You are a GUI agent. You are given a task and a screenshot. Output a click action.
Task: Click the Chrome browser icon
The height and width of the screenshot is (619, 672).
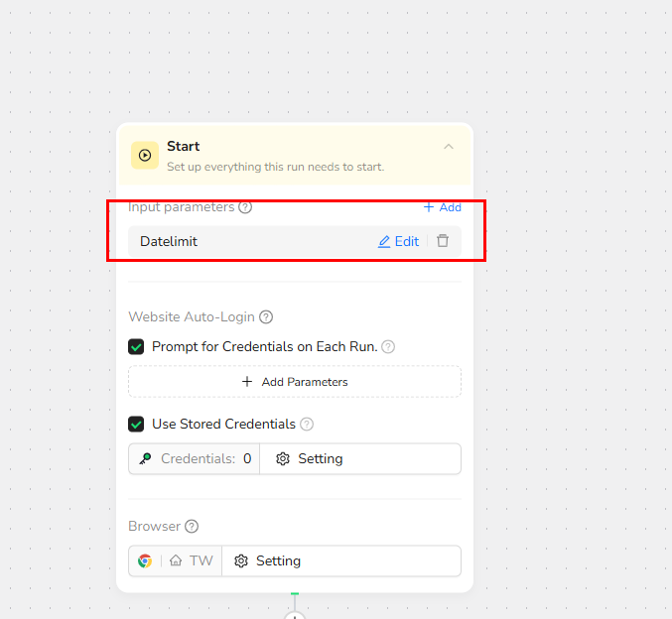click(x=145, y=560)
